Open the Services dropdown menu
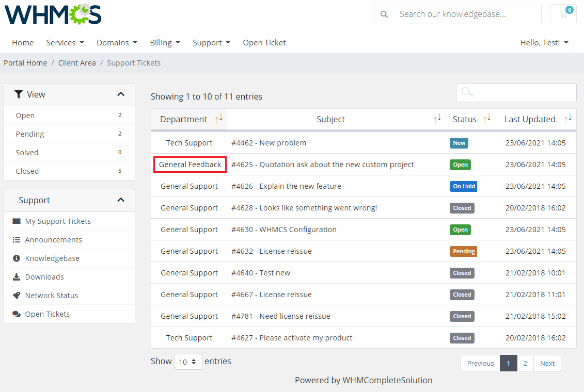Screen dimensions: 584x392 pyautogui.click(x=65, y=43)
